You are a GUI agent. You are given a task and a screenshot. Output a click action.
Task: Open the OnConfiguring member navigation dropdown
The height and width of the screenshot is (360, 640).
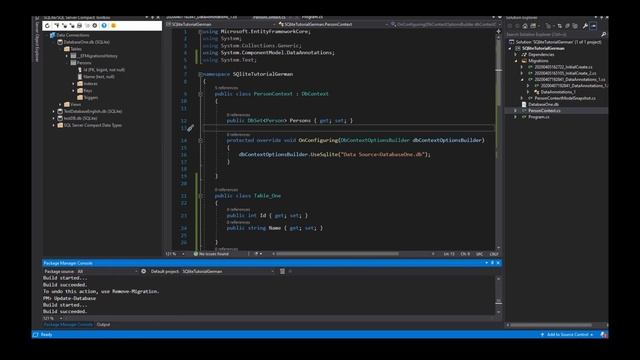coord(444,24)
